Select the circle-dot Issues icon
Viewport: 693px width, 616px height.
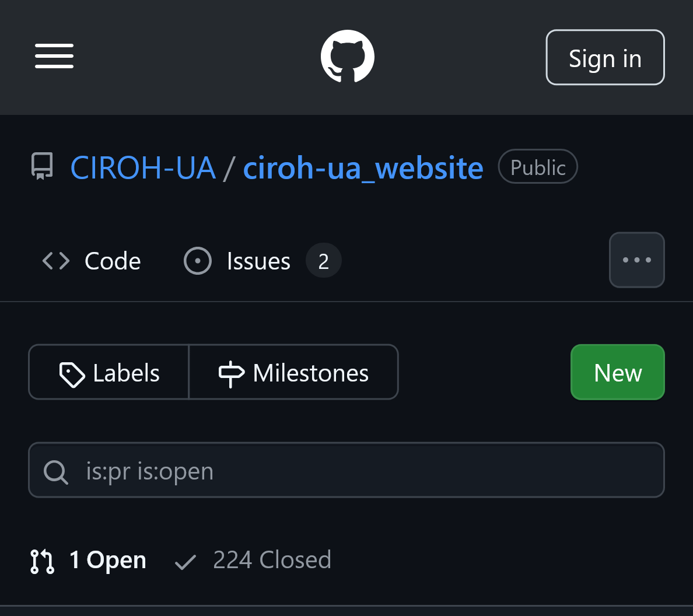tap(197, 260)
